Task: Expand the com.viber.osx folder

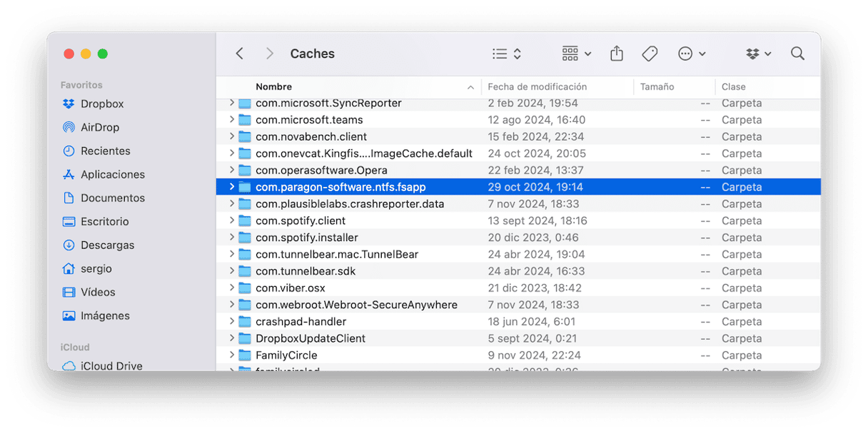Action: (x=232, y=288)
